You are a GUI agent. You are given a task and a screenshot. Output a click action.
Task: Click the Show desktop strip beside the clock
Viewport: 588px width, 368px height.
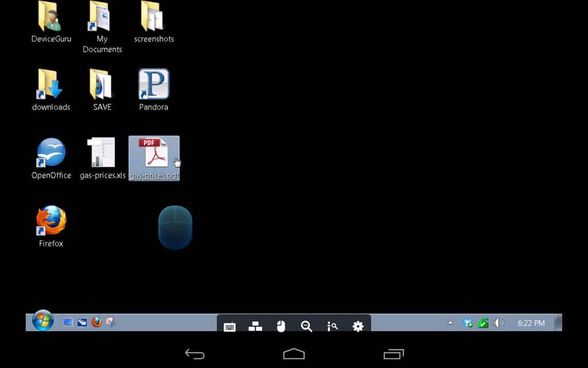[558, 323]
